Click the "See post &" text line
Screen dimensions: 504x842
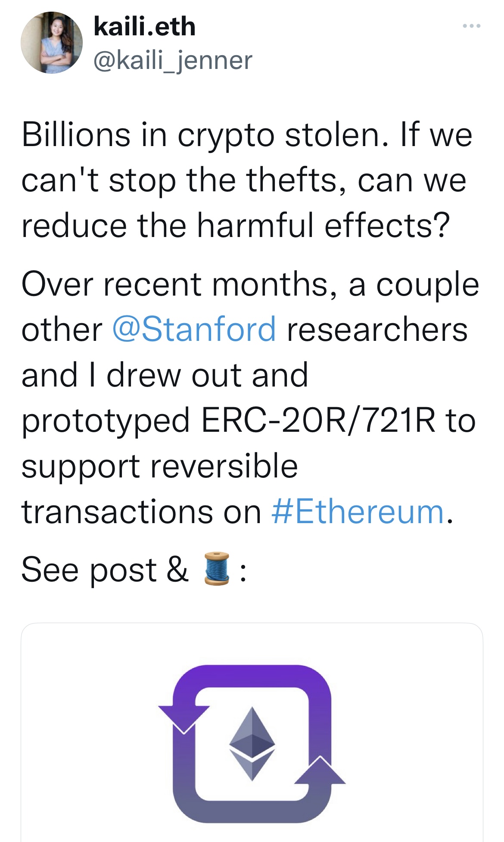coord(105,570)
